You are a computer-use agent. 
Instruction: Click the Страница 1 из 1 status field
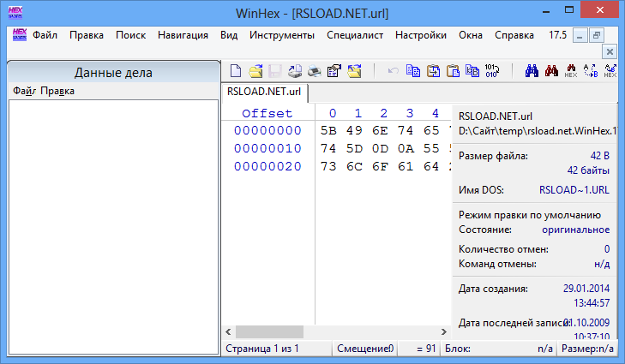(277, 349)
